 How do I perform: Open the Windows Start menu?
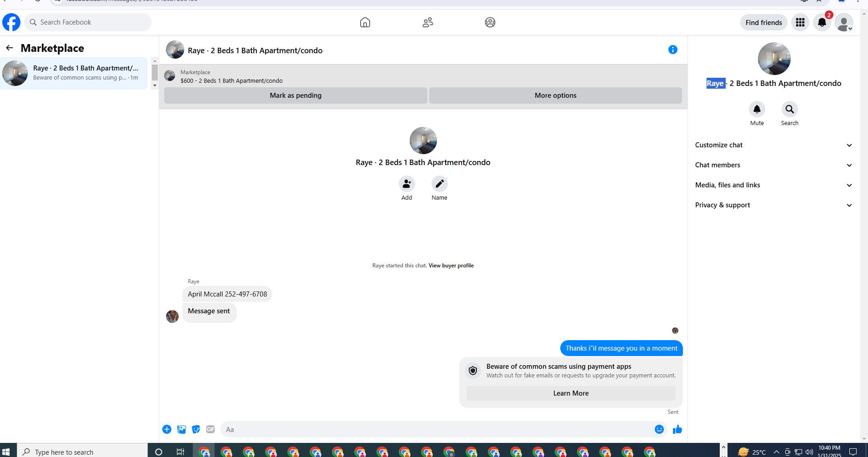pos(6,452)
